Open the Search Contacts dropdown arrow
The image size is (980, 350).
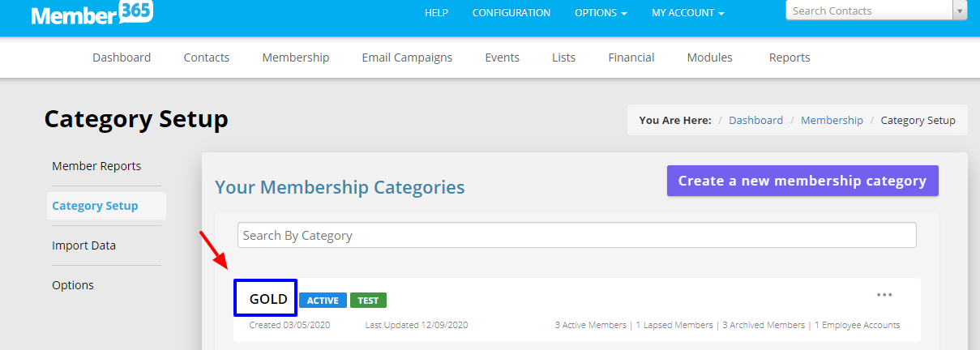coord(961,11)
